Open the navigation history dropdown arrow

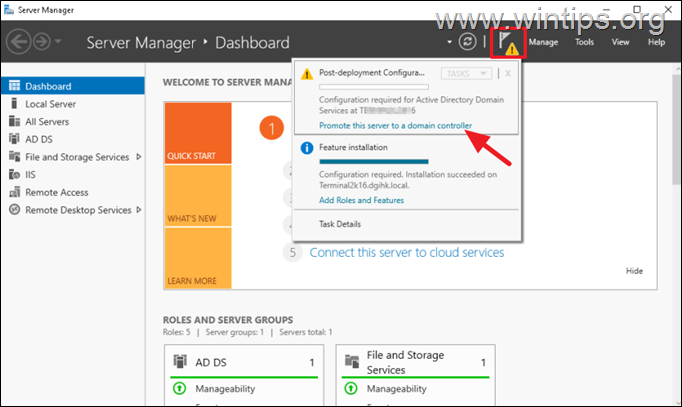(x=58, y=42)
